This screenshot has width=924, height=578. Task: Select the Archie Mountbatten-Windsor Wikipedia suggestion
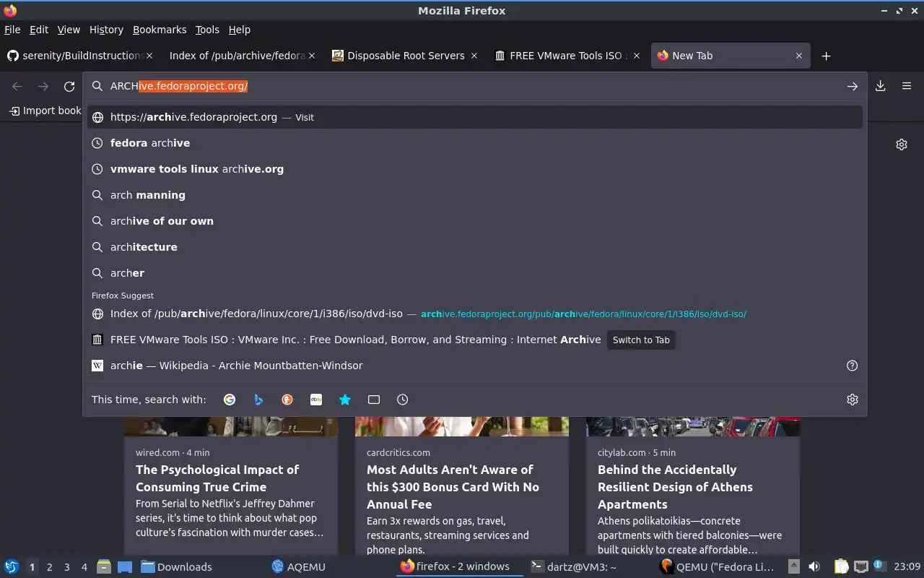[475, 366]
